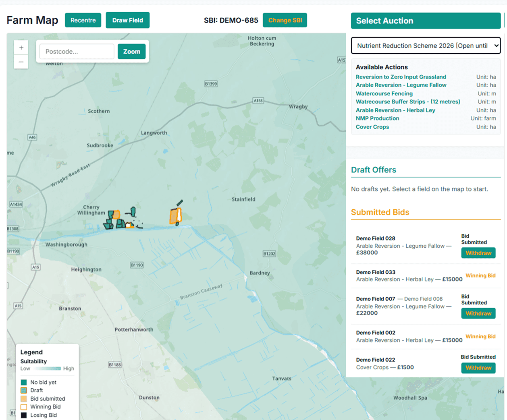This screenshot has width=507, height=420.
Task: Click the Washingborough map label
Action: (66, 244)
